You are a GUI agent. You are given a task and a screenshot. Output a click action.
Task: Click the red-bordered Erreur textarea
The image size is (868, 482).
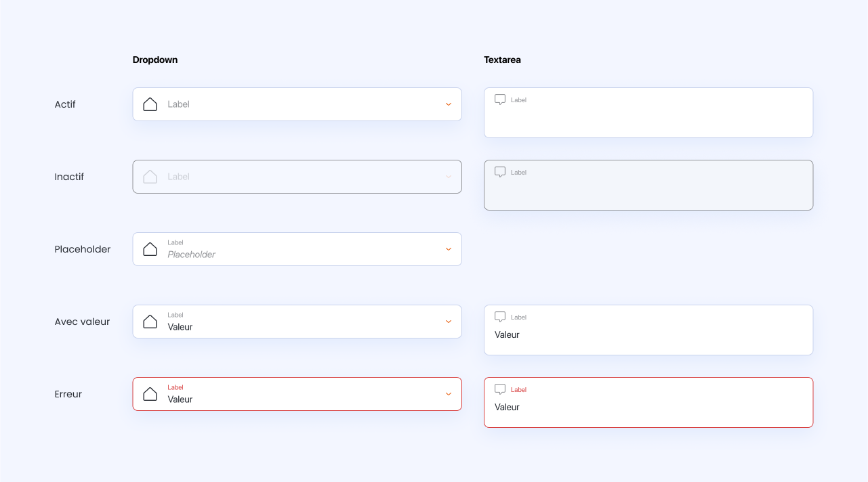[648, 402]
